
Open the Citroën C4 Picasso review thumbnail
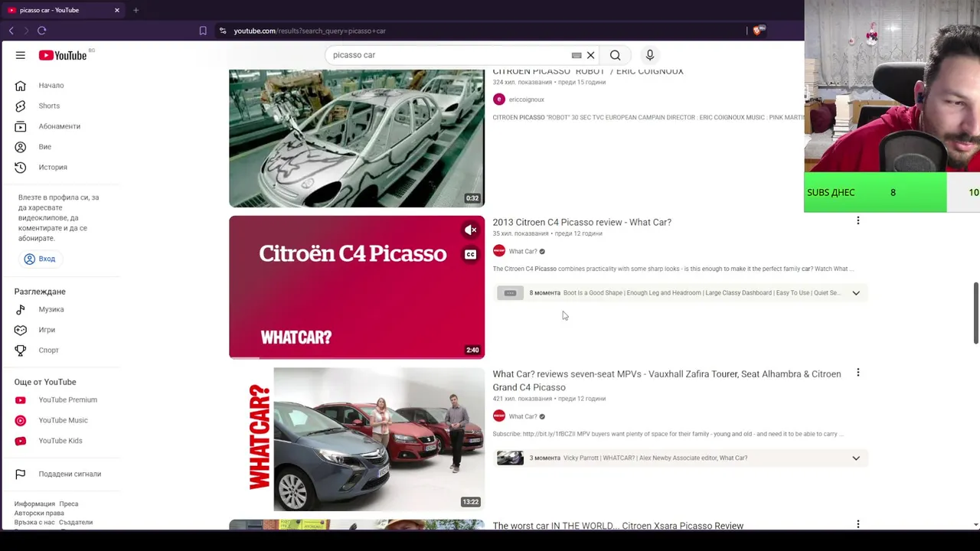click(x=357, y=287)
